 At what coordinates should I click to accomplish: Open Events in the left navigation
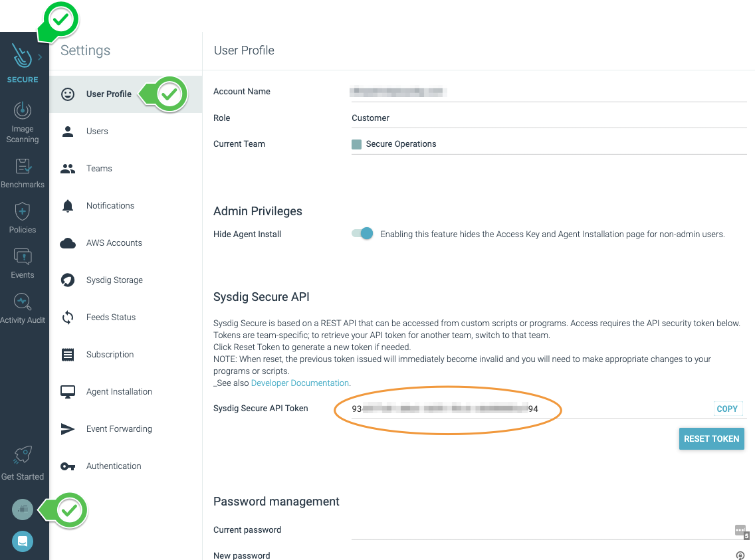pyautogui.click(x=22, y=264)
